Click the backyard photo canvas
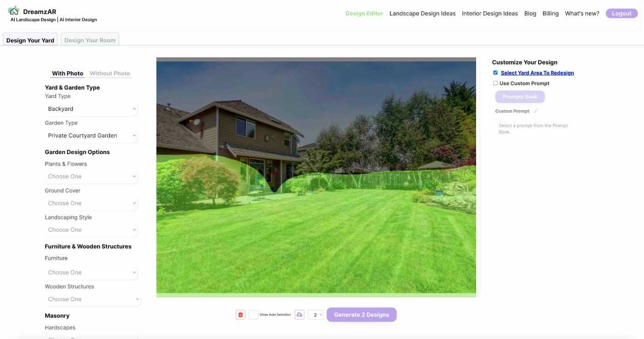The image size is (644, 339). [x=316, y=177]
